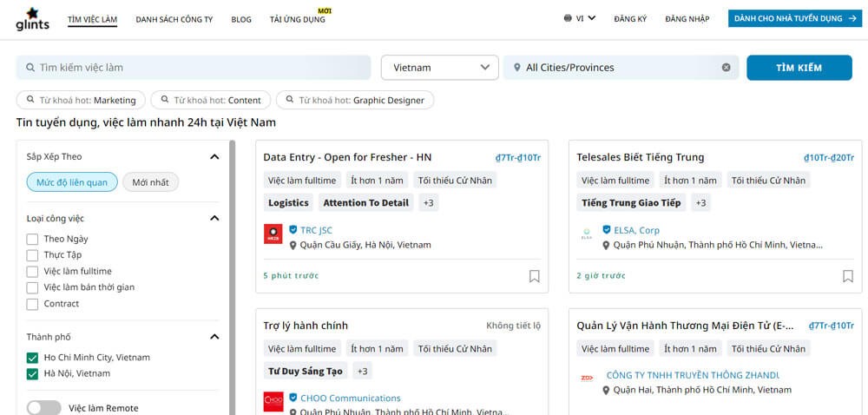
Task: Select the magnifier icon in the Content keyword chip
Action: pos(164,100)
